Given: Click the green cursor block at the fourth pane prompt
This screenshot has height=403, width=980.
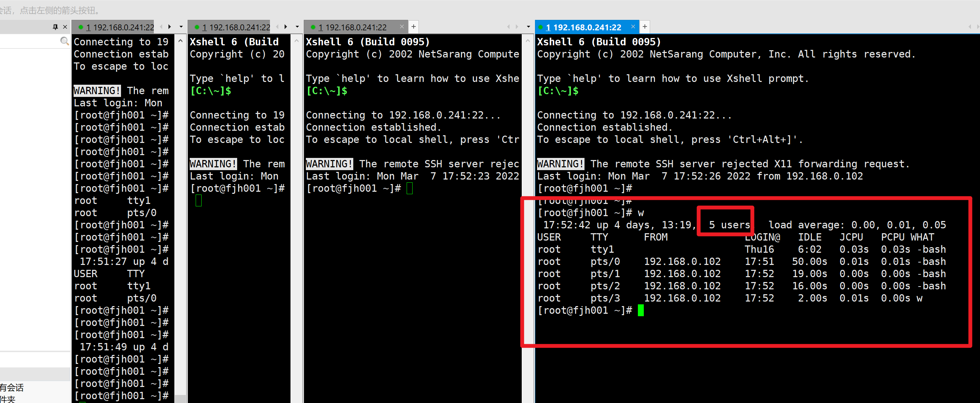Looking at the screenshot, I should (x=641, y=311).
